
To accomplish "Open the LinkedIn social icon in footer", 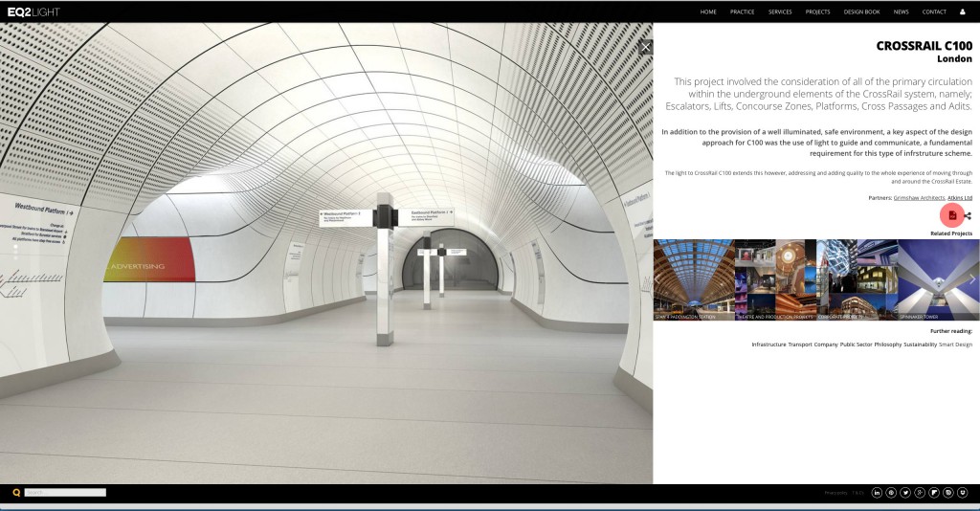I will click(x=877, y=492).
